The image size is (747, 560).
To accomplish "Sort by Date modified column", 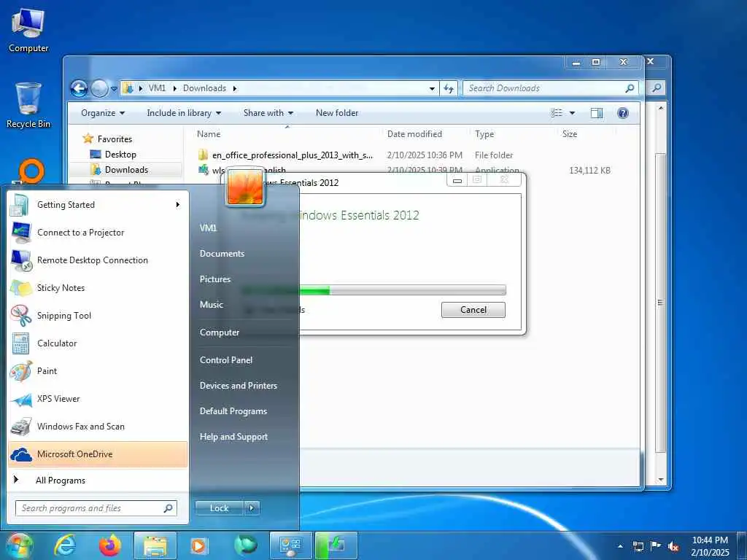I will (x=414, y=134).
